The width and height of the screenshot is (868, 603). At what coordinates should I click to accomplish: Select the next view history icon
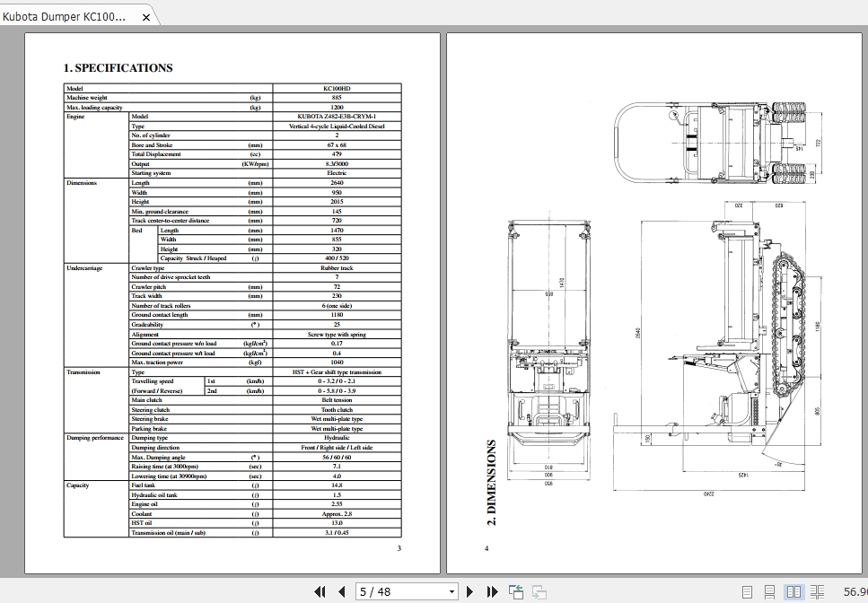click(539, 591)
